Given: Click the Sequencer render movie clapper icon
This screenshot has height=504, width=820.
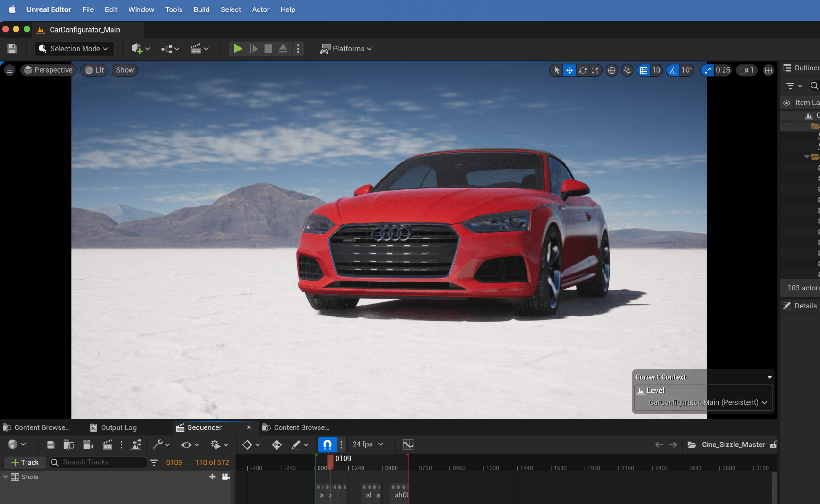Looking at the screenshot, I should pyautogui.click(x=107, y=444).
